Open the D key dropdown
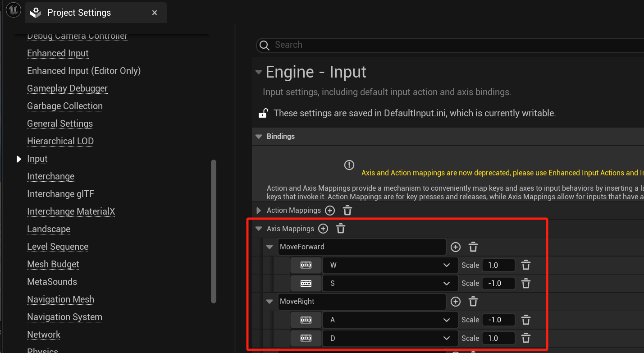The image size is (644, 353). [390, 338]
